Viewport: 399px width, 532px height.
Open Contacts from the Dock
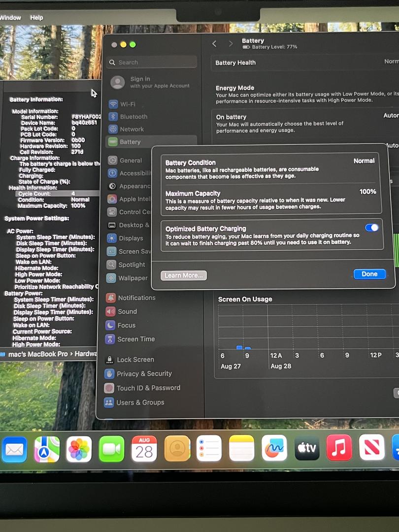point(177,449)
